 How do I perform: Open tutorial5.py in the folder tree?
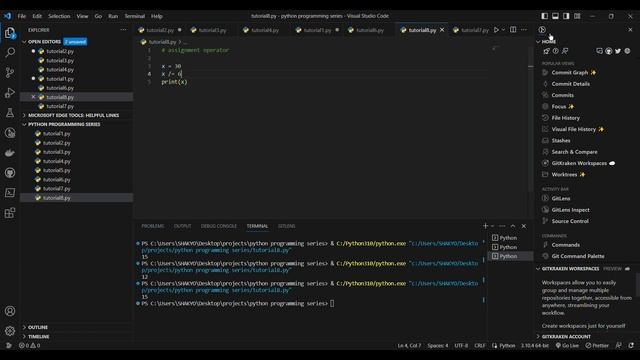[x=57, y=170]
